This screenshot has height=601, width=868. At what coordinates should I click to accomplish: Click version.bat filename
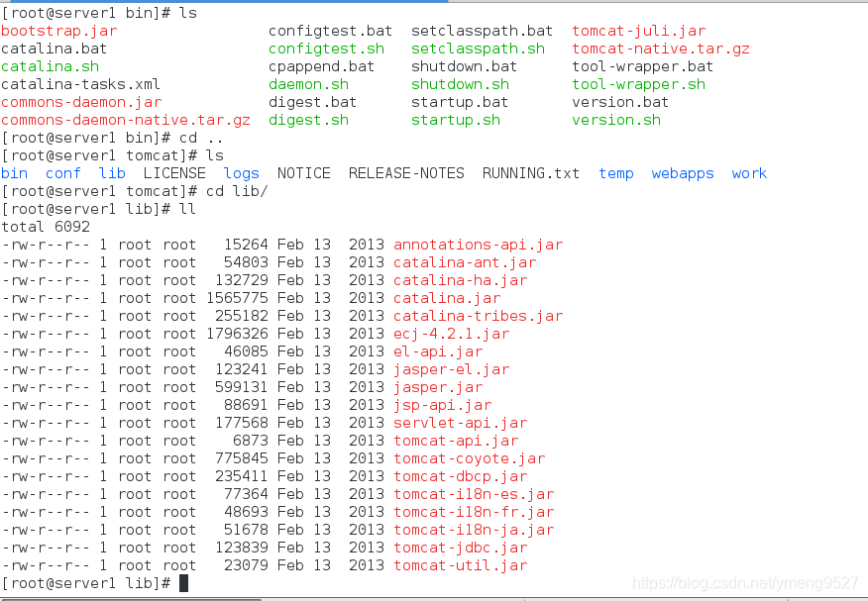point(620,102)
